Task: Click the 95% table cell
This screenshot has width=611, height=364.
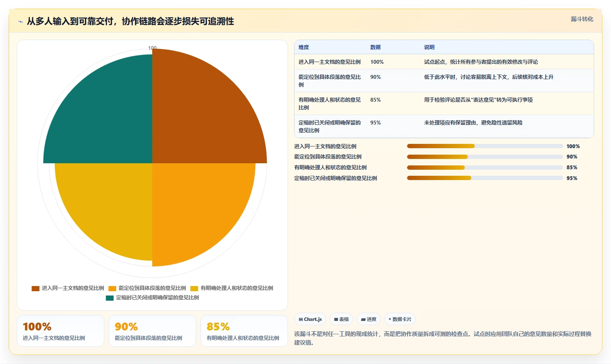Action: 375,123
